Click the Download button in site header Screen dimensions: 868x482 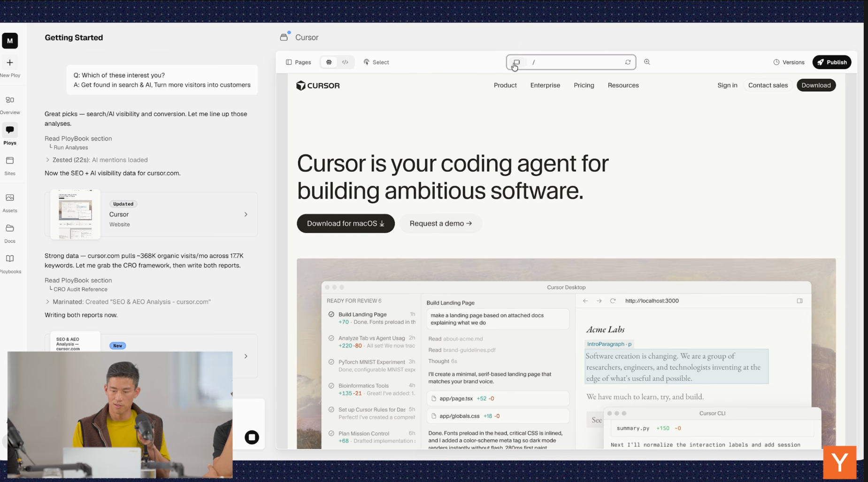click(816, 85)
